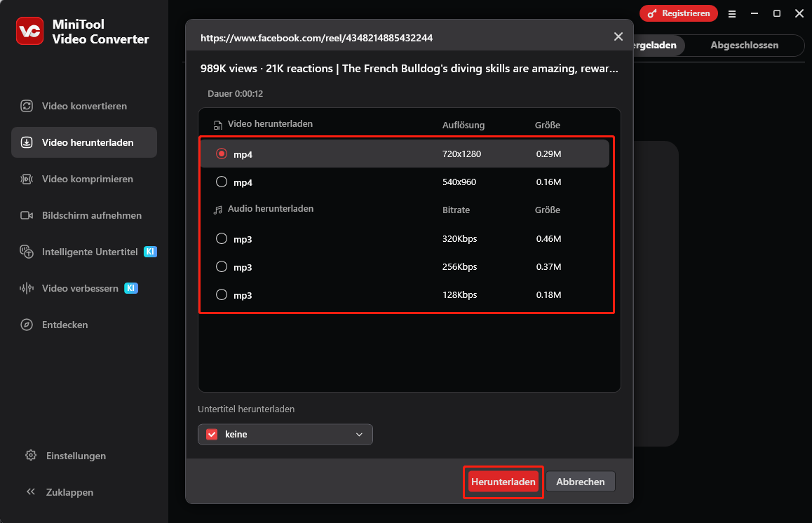812x523 pixels.
Task: Open the Video verbessern section
Action: pyautogui.click(x=84, y=288)
